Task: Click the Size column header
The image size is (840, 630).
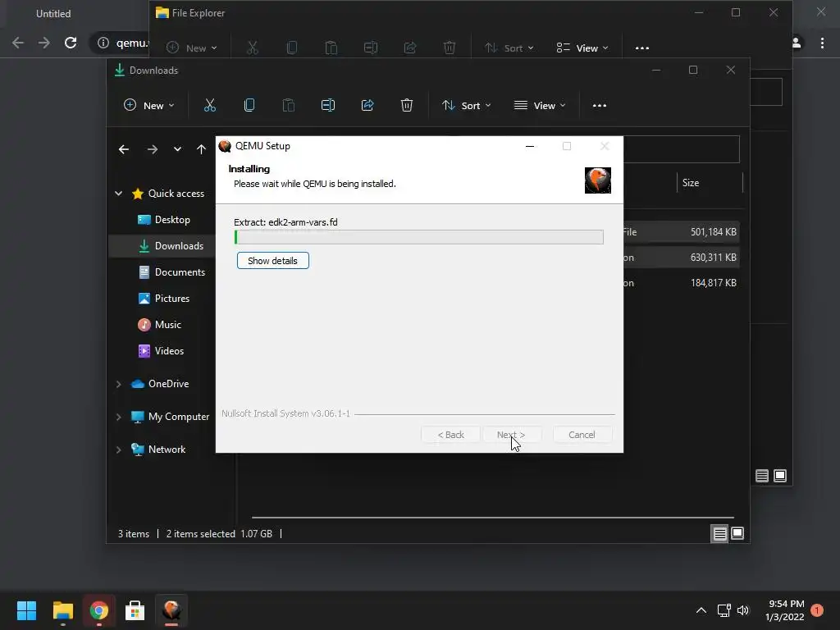Action: pyautogui.click(x=710, y=183)
